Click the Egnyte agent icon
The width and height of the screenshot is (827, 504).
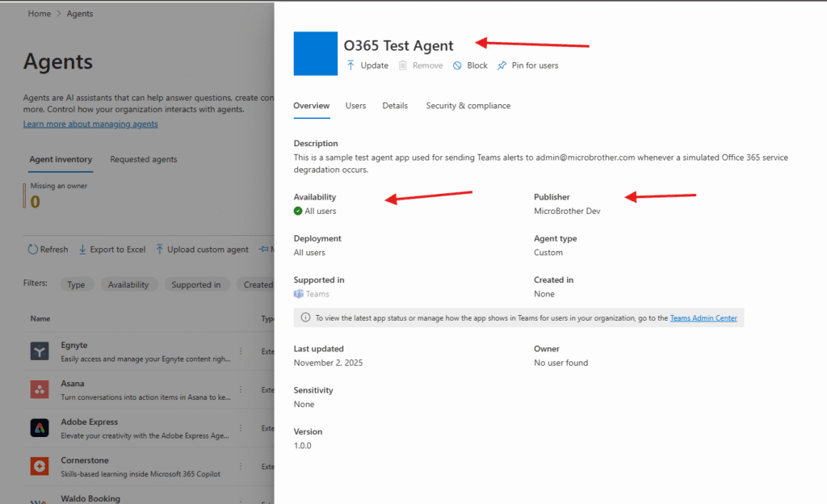click(40, 351)
